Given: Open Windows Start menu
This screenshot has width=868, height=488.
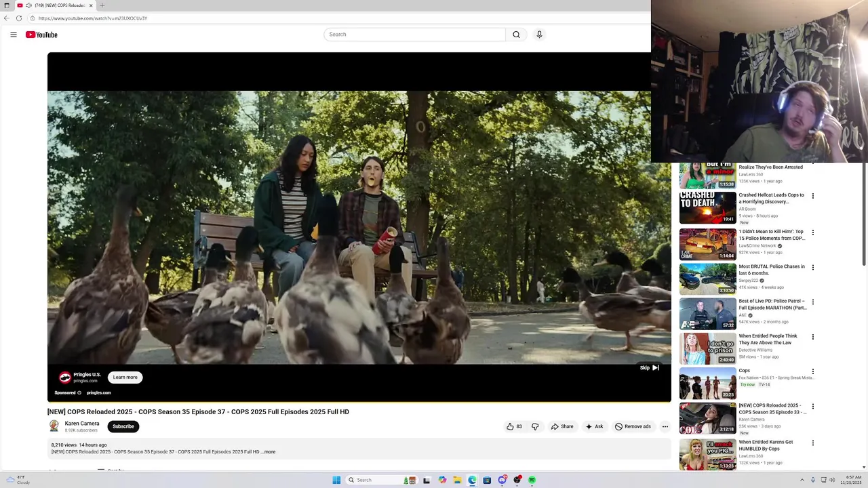Looking at the screenshot, I should [x=336, y=480].
